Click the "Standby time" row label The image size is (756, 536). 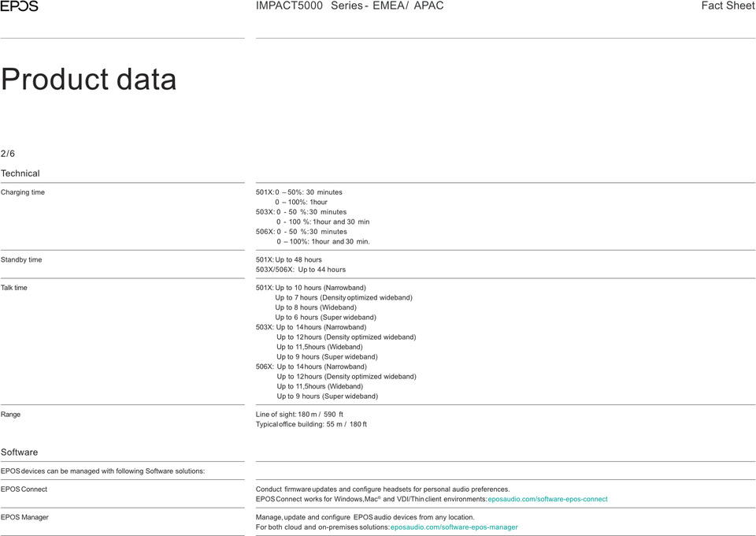(x=21, y=259)
